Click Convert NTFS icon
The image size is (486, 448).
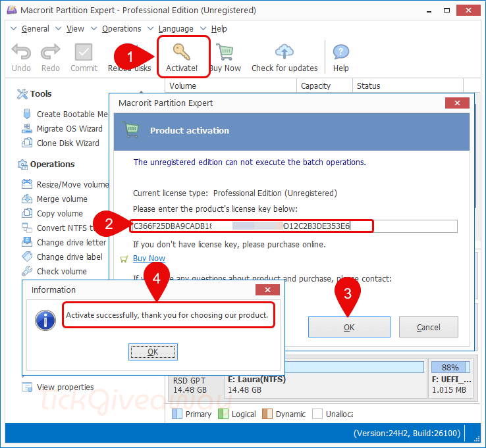click(x=27, y=228)
